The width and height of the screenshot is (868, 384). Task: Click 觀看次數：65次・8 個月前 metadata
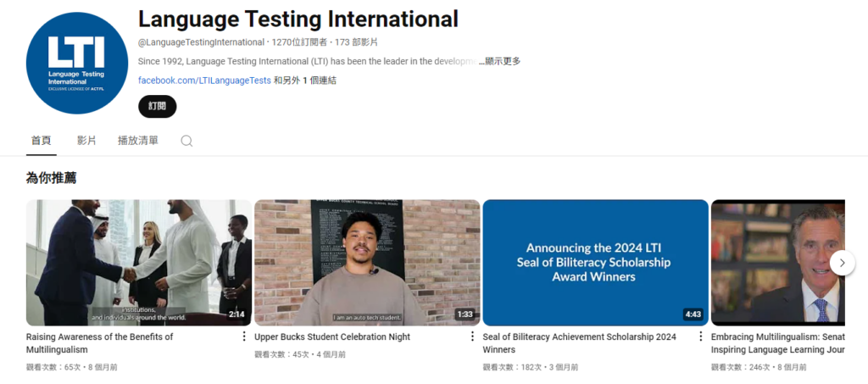(x=71, y=367)
